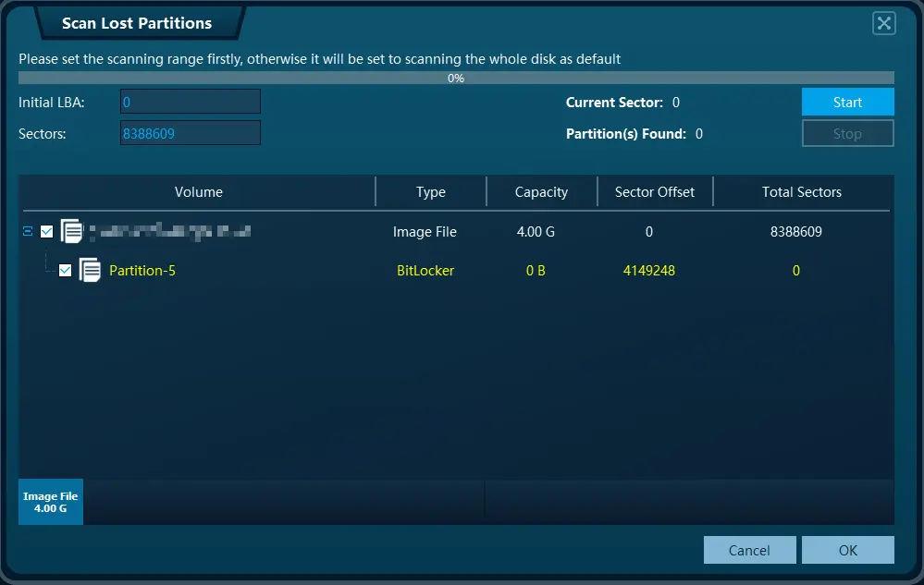Click the Volume column header
Image resolution: width=924 pixels, height=585 pixels.
click(198, 191)
